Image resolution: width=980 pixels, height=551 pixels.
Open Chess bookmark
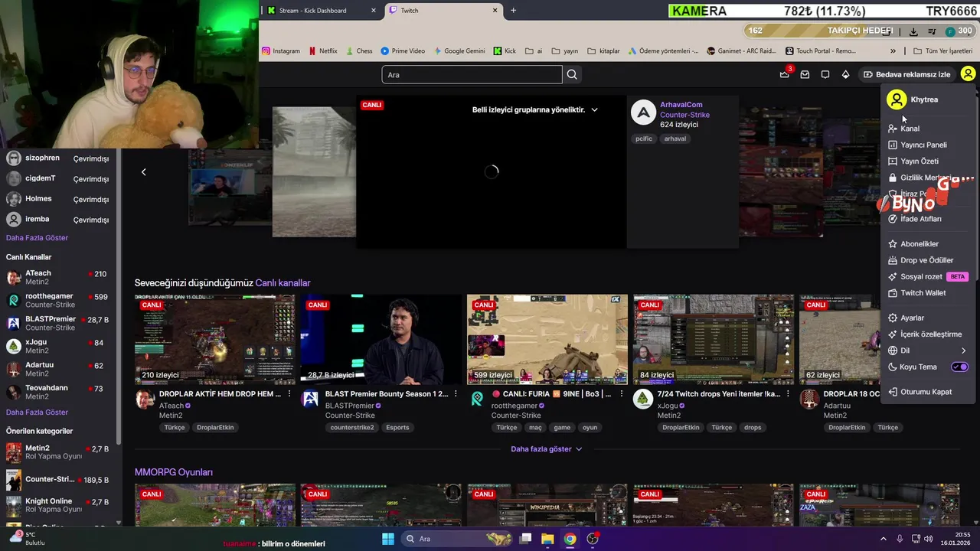click(358, 51)
